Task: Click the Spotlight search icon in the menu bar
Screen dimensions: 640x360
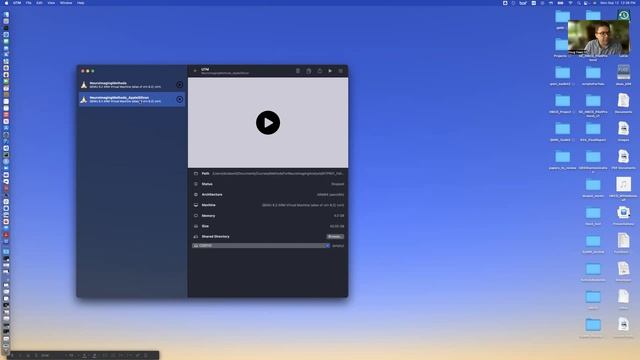Action: 578,3
